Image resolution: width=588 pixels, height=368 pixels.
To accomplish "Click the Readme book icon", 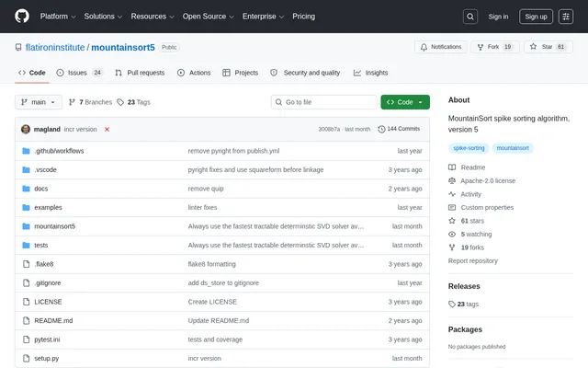I will [452, 167].
